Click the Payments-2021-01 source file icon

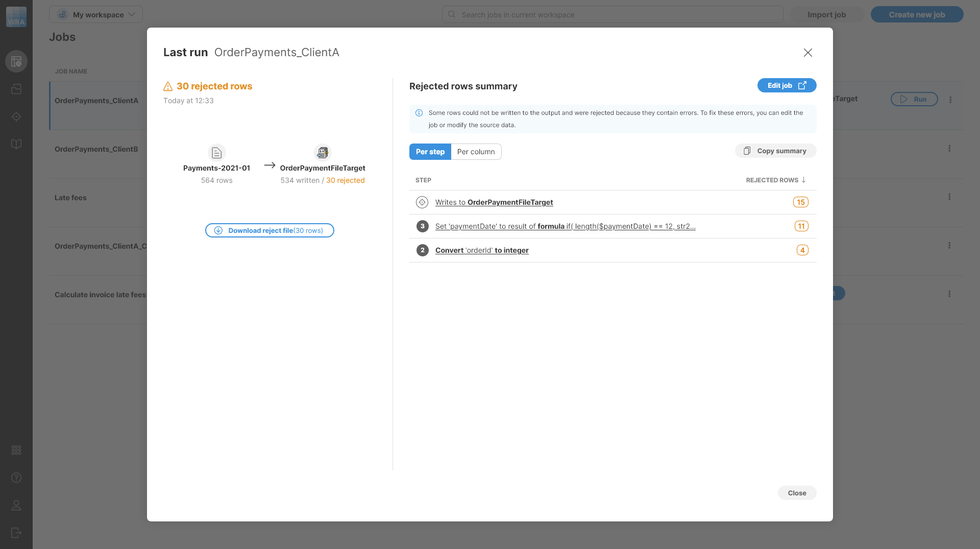pos(216,153)
